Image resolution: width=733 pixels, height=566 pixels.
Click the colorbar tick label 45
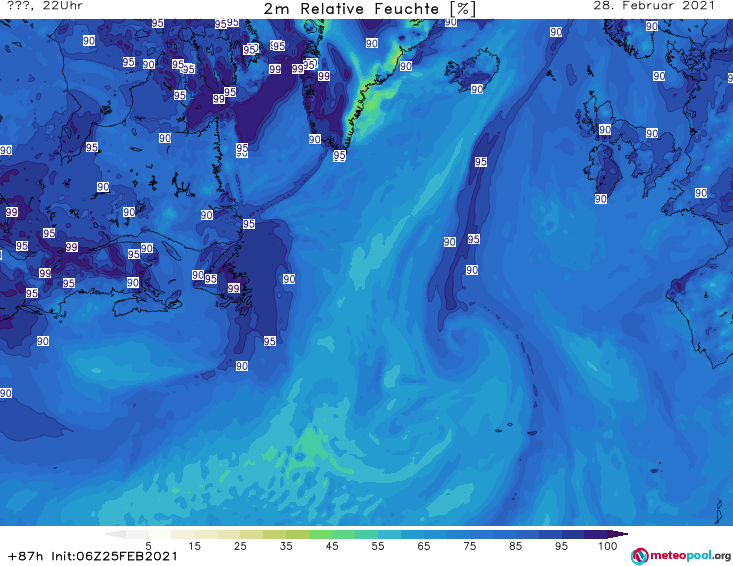point(332,546)
